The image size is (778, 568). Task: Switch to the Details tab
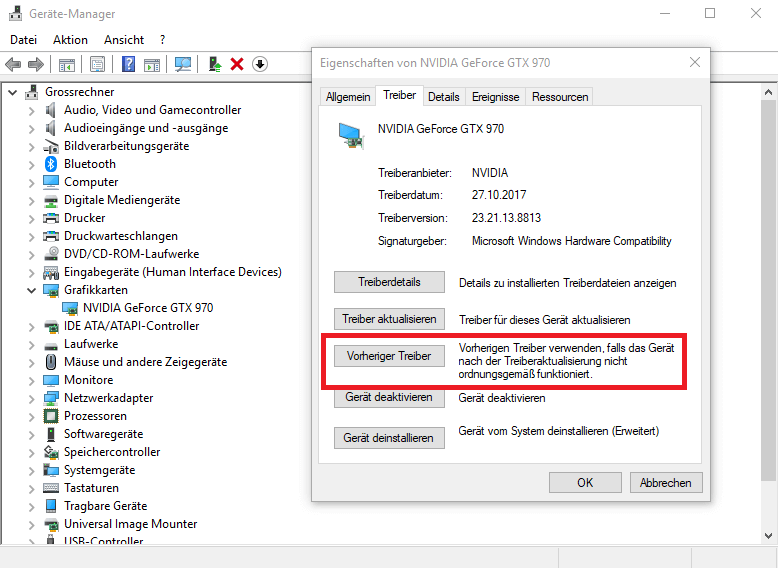(443, 97)
